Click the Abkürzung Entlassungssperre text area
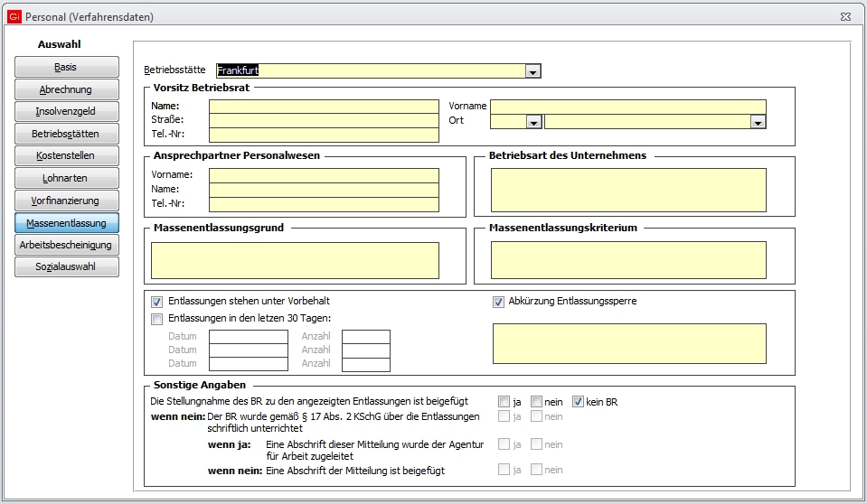867x504 pixels. tap(630, 344)
